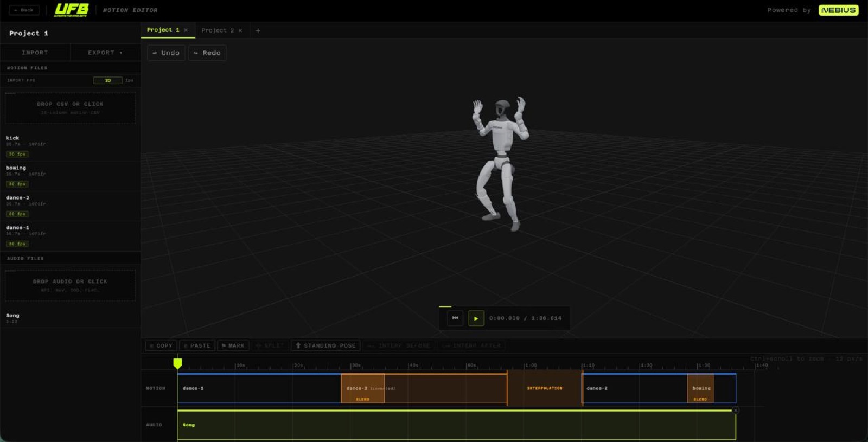868x442 pixels.
Task: Click the UFB logo
Action: 72,10
